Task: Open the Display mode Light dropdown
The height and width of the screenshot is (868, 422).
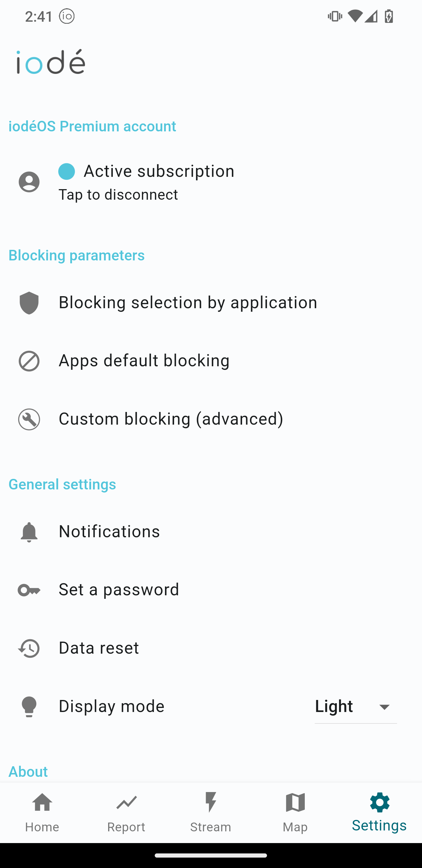Action: 355,706
